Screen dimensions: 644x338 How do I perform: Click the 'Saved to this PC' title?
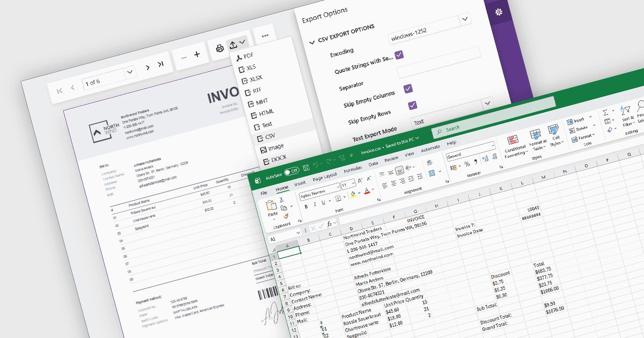point(401,142)
